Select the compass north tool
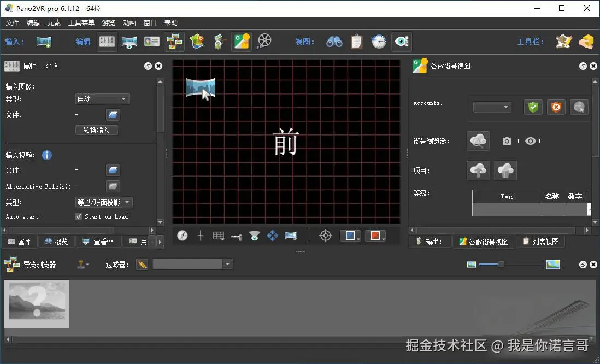600x364 pixels. tap(183, 236)
